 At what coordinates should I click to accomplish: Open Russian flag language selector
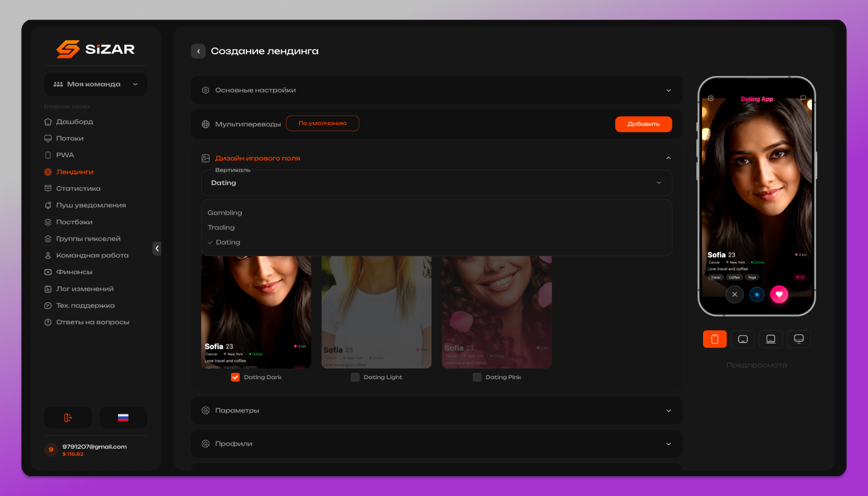[123, 417]
